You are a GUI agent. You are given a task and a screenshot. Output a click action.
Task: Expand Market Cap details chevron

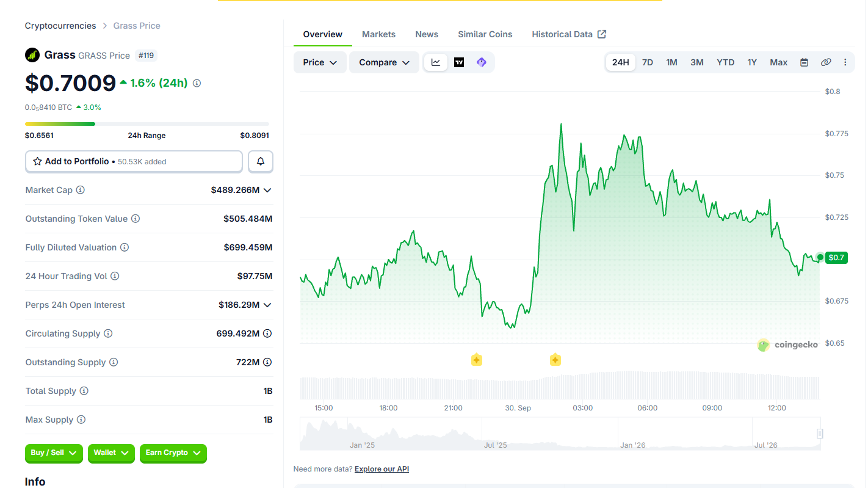click(267, 190)
